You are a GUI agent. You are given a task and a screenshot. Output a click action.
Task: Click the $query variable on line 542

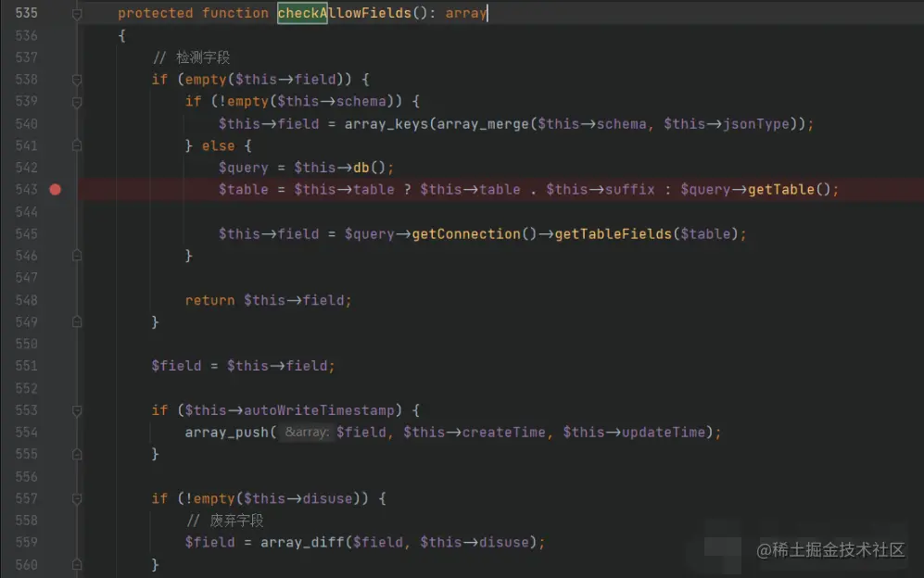point(244,168)
